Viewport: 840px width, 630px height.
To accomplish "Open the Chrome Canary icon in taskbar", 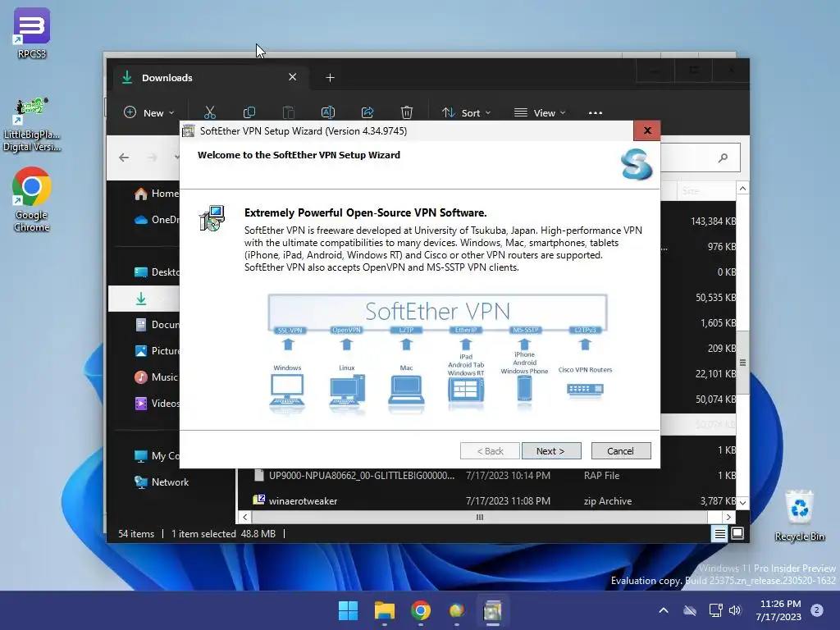I will tap(456, 610).
